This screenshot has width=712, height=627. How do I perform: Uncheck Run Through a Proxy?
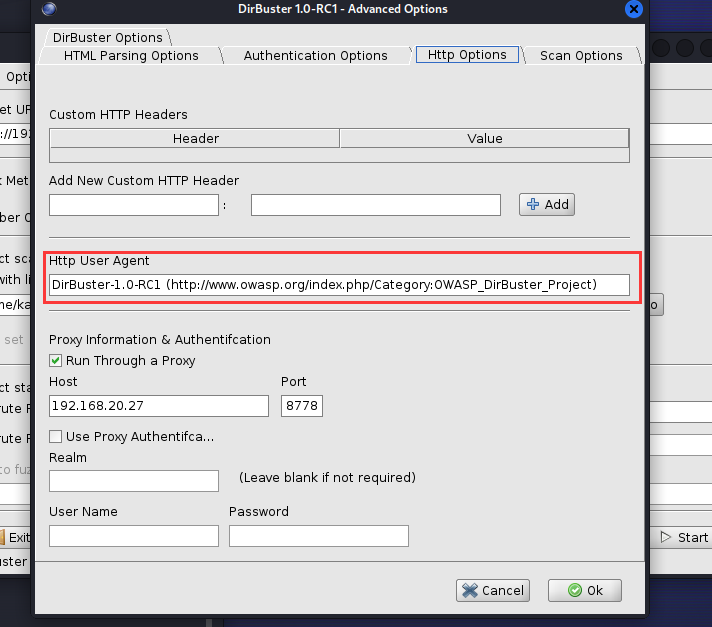click(x=55, y=361)
